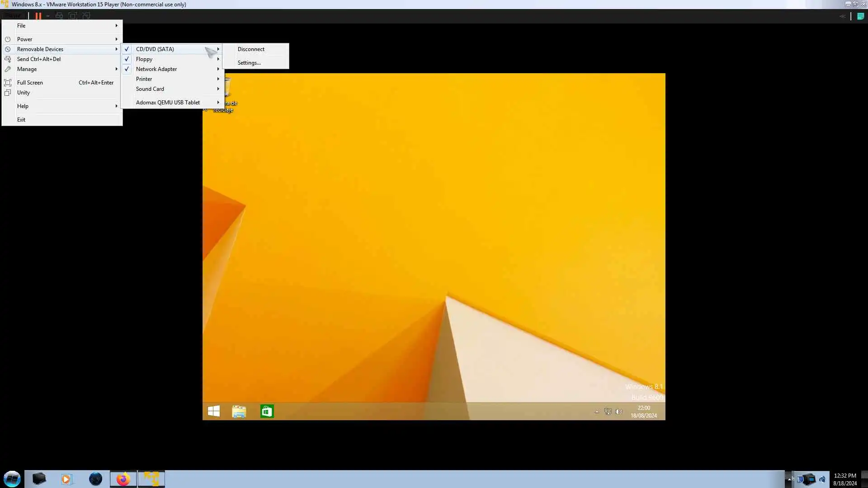Open the green notes icon at top right
Screen dimensions: 868x488
860,16
